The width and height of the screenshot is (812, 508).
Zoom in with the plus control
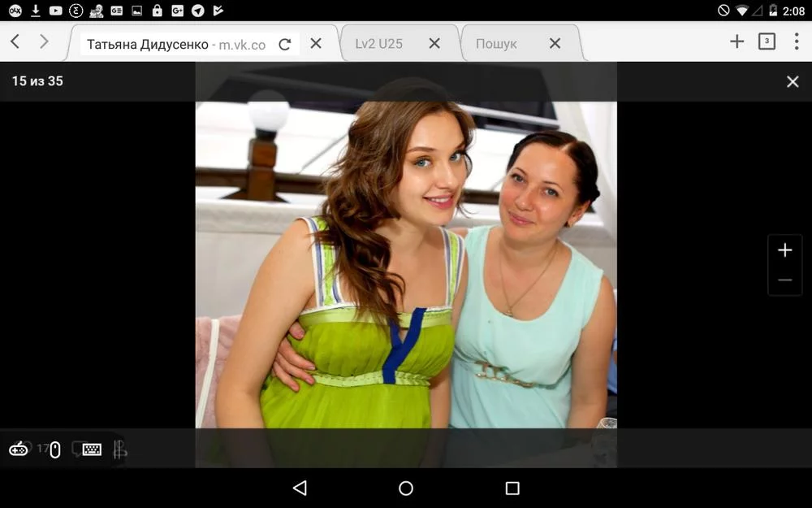tap(784, 250)
